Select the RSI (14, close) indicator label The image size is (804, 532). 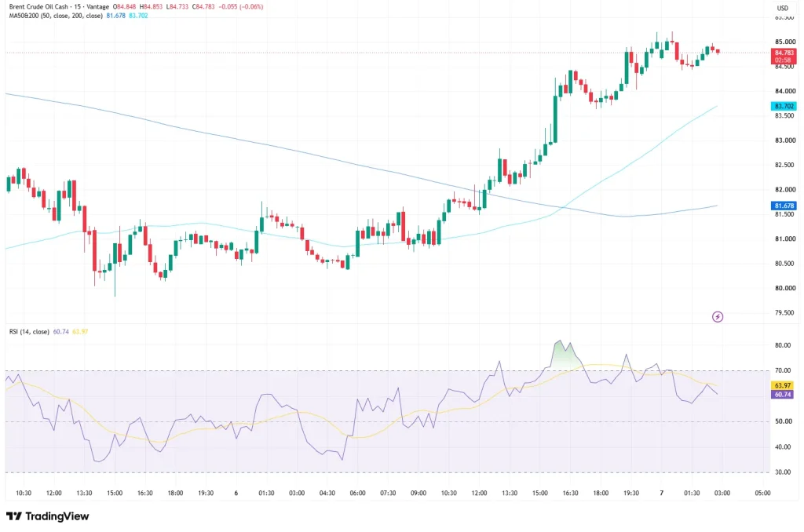click(29, 332)
